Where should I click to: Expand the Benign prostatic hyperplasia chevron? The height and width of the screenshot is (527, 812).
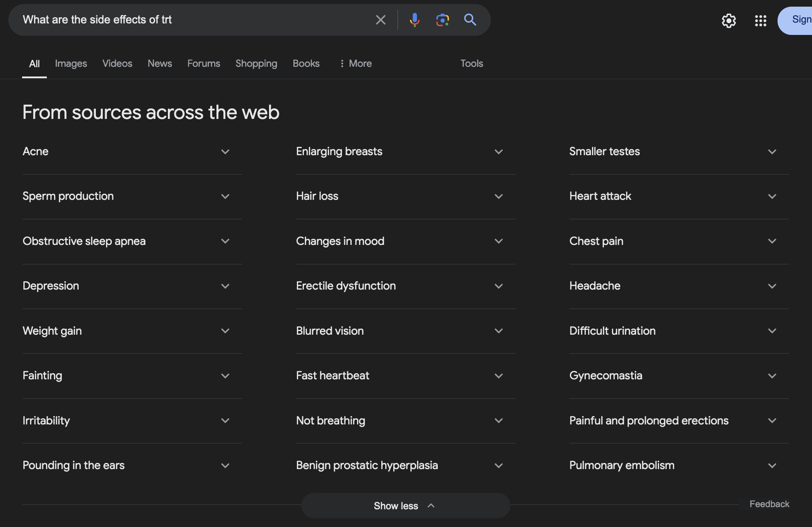(x=499, y=466)
